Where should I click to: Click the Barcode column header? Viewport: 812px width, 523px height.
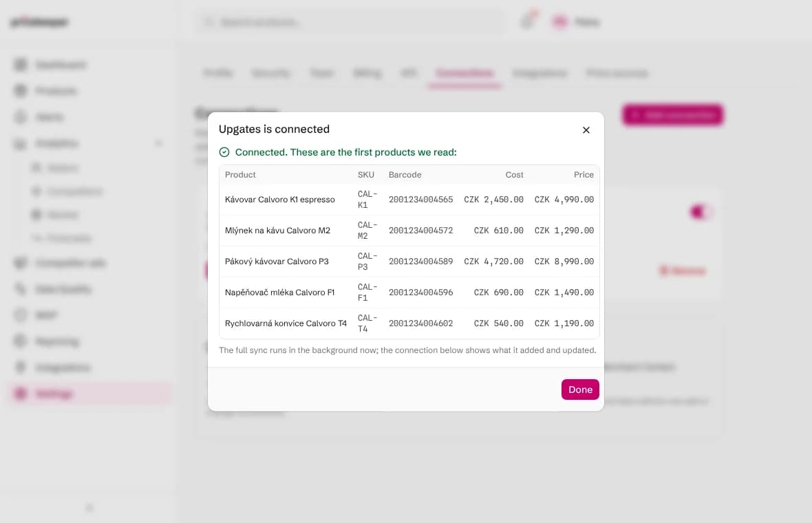(x=405, y=175)
